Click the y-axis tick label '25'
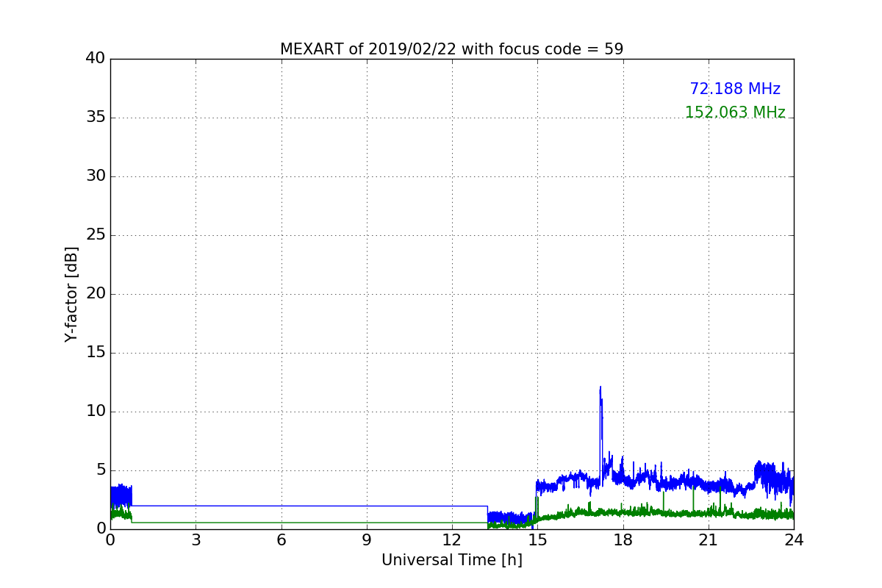This screenshot has height=588, width=882. coord(96,235)
